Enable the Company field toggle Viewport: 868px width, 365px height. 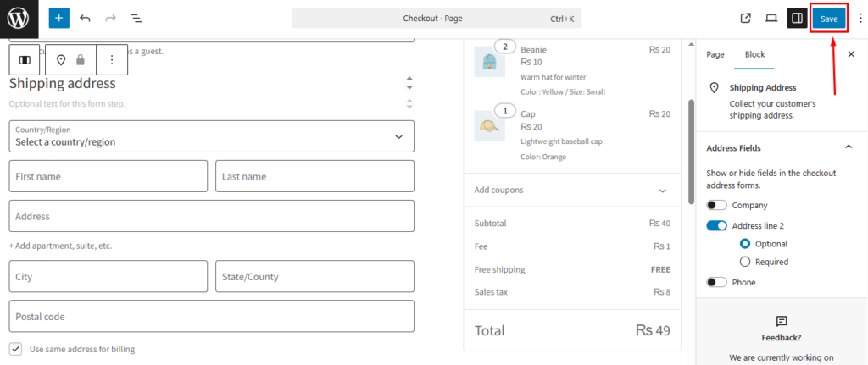717,205
